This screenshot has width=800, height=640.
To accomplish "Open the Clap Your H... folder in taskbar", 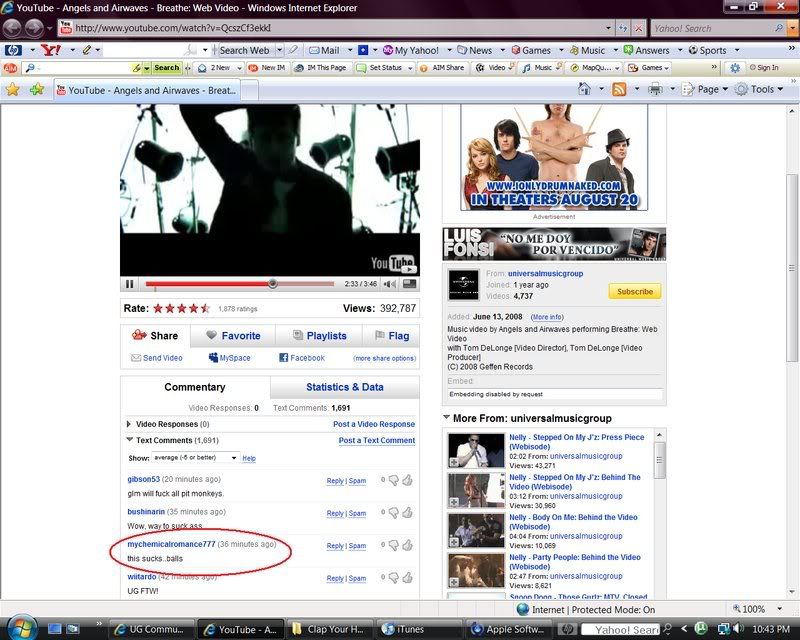I will tap(329, 629).
